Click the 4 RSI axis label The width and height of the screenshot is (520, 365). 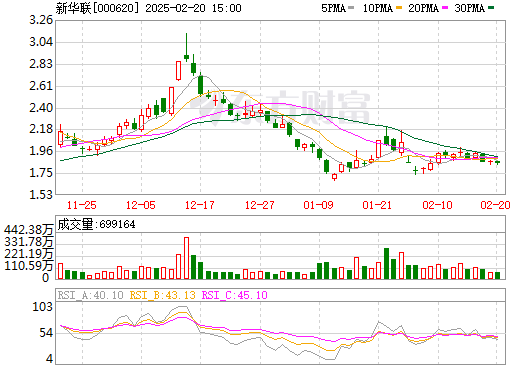[49, 359]
